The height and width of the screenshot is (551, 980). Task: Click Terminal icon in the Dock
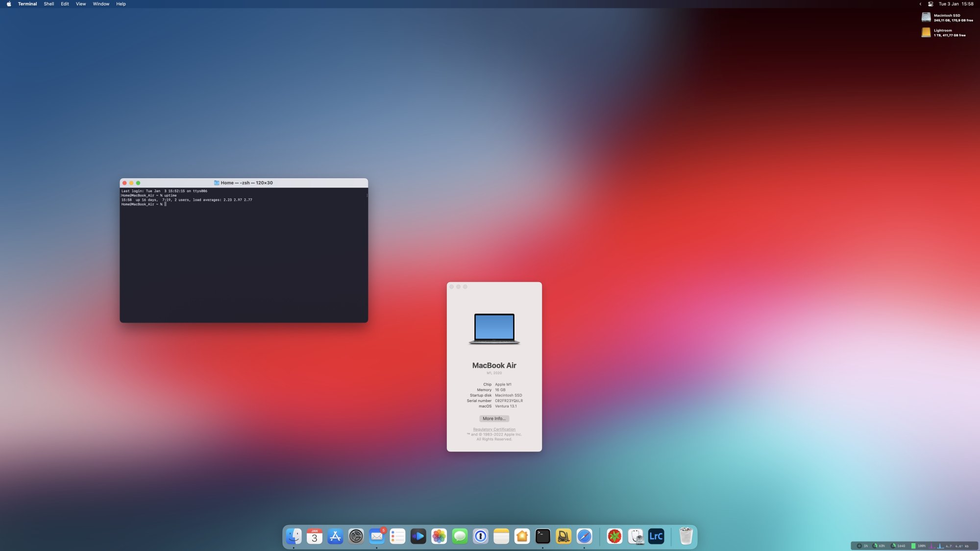(x=543, y=536)
